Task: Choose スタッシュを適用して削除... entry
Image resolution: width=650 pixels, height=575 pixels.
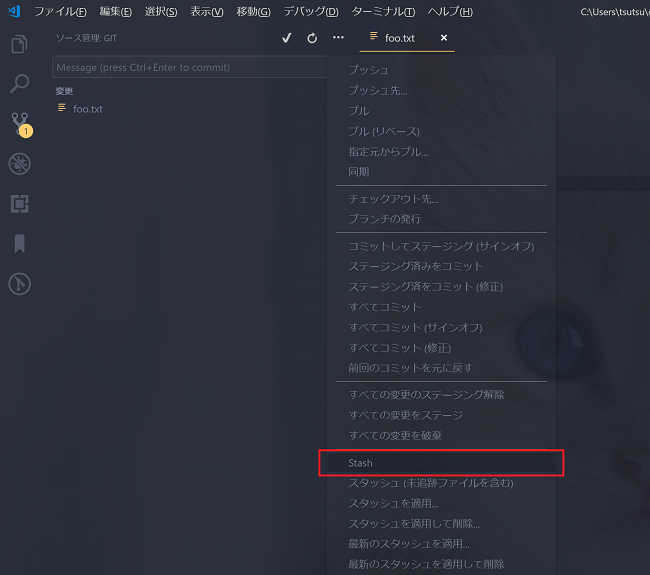Action: point(441,524)
